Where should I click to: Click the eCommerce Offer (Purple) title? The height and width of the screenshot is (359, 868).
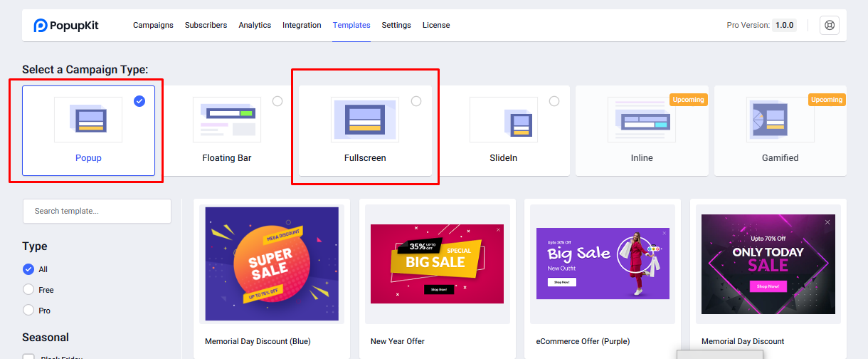[583, 341]
